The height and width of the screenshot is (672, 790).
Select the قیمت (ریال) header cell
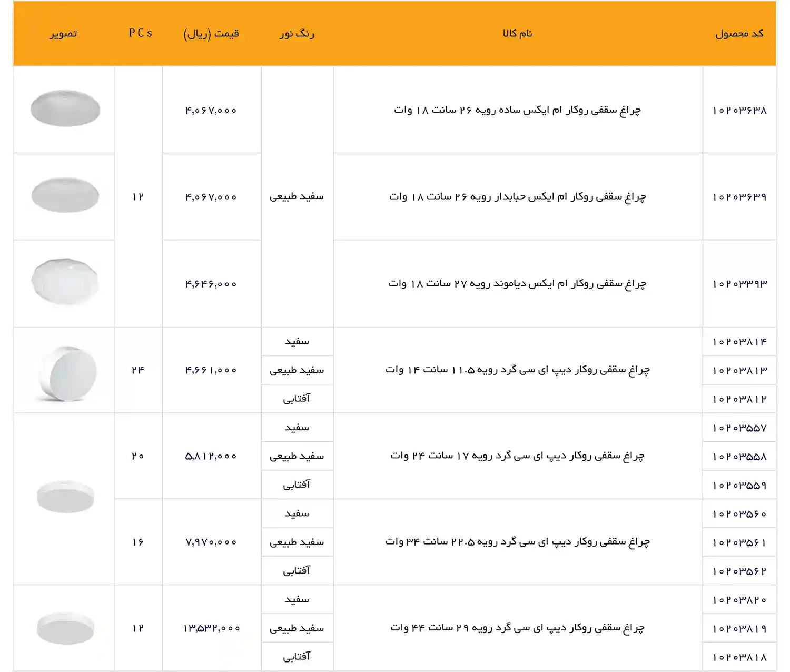211,33
